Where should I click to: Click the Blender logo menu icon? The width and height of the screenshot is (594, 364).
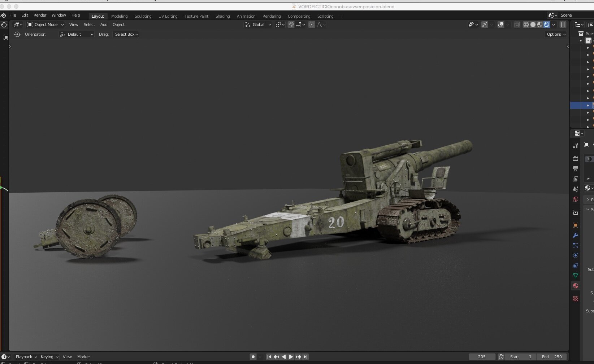pyautogui.click(x=3, y=15)
